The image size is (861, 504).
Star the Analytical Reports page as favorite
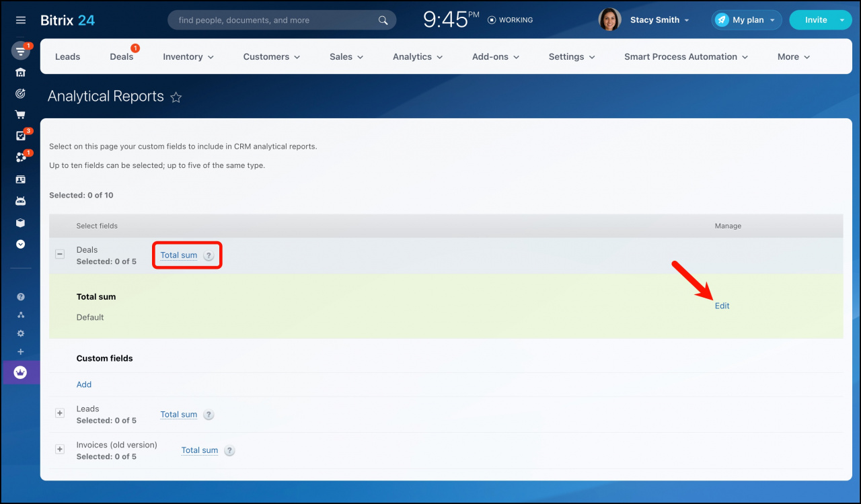(x=176, y=97)
